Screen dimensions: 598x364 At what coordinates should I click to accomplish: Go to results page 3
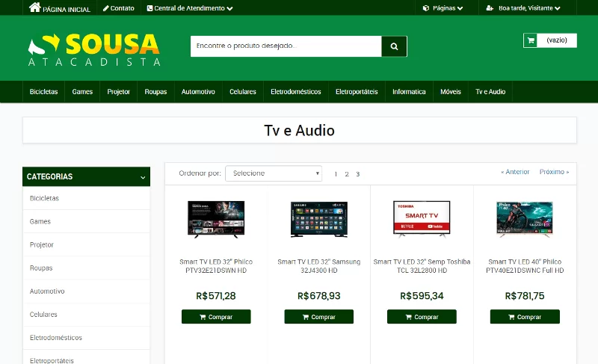(358, 174)
